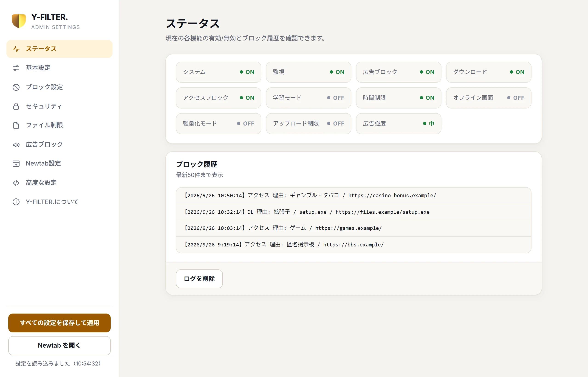This screenshot has height=377, width=588.
Task: Click the Y-FILTER shield logo
Action: (x=19, y=21)
